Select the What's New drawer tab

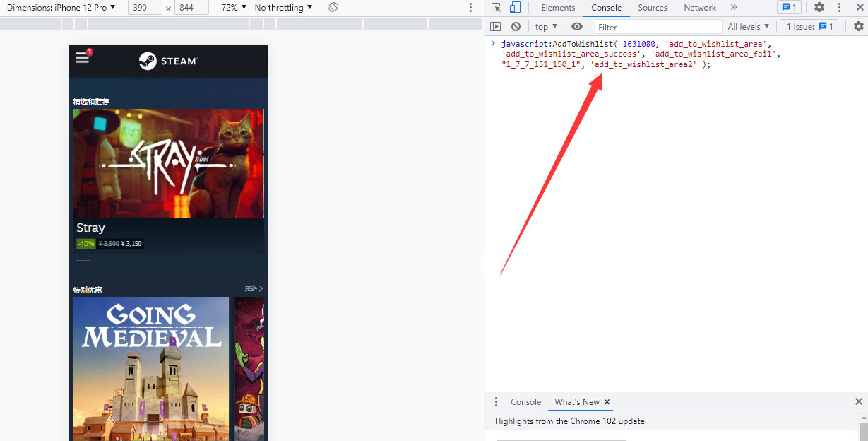click(577, 401)
